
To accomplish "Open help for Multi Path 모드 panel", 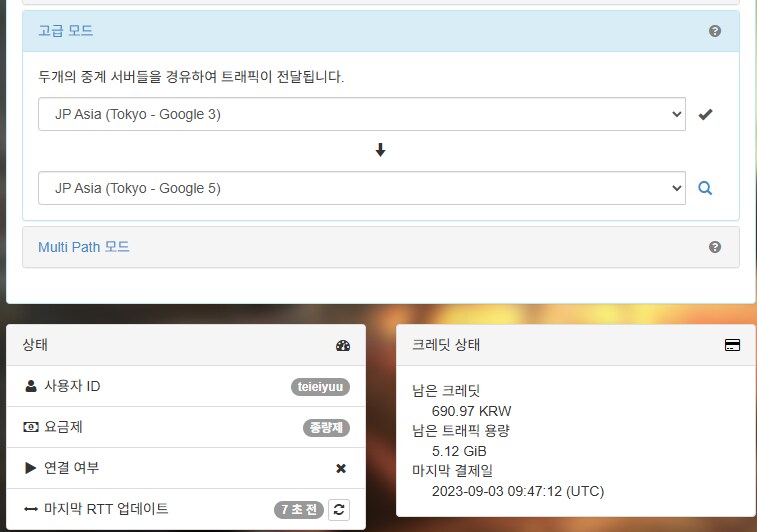I will pyautogui.click(x=715, y=247).
